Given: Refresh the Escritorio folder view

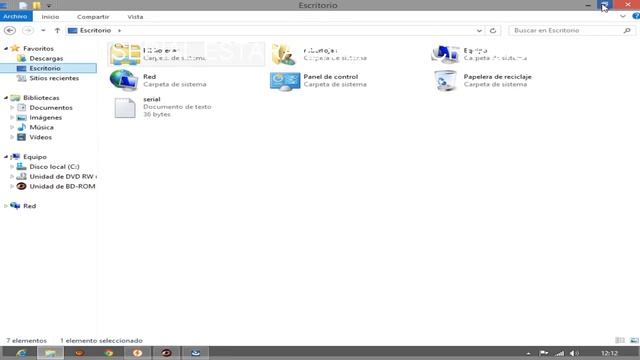Looking at the screenshot, I should click(x=493, y=31).
